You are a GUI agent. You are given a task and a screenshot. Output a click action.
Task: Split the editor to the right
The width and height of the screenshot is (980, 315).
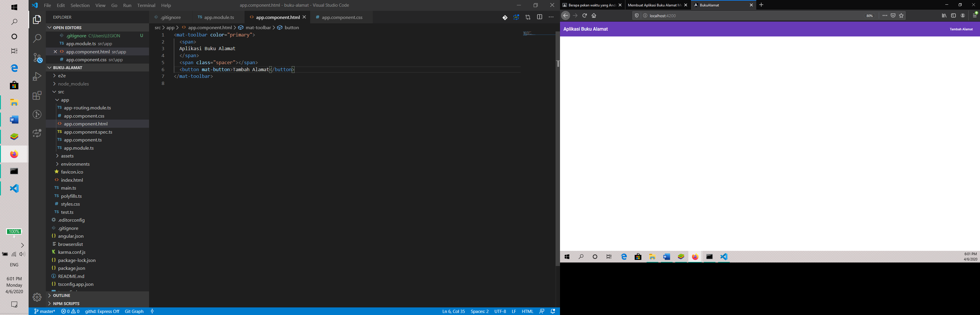point(540,17)
